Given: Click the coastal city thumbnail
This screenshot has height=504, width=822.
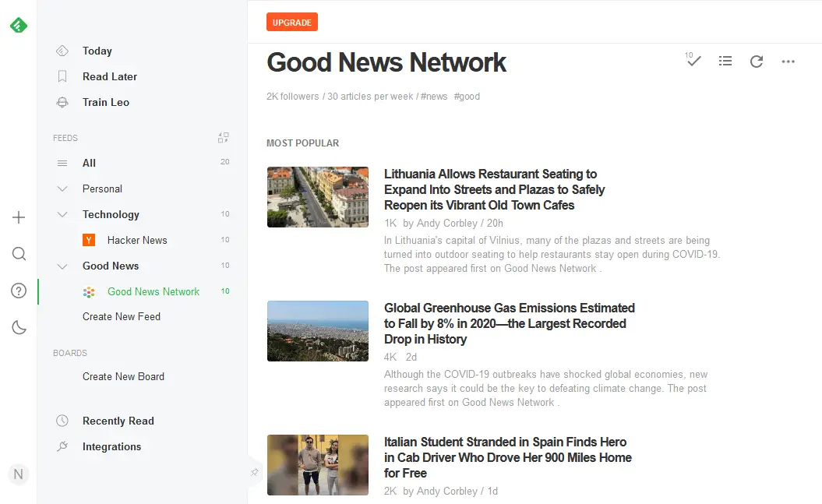Looking at the screenshot, I should (x=318, y=330).
